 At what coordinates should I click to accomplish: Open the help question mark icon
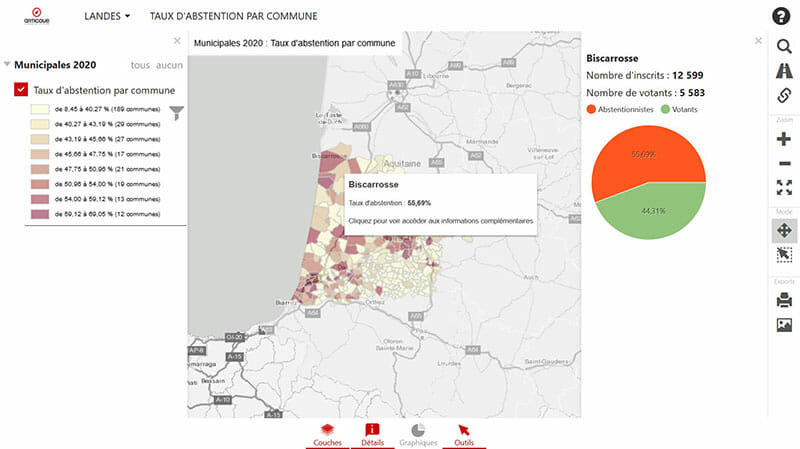coord(781,16)
